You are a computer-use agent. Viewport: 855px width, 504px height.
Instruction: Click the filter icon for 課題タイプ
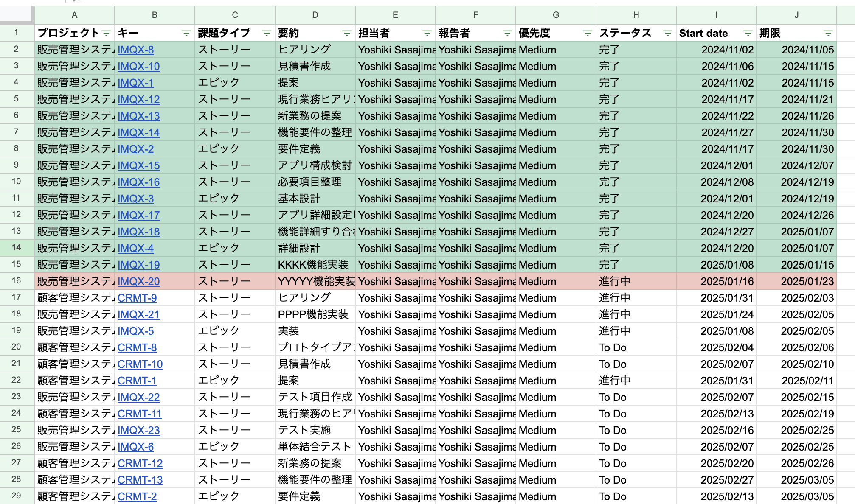click(x=266, y=33)
